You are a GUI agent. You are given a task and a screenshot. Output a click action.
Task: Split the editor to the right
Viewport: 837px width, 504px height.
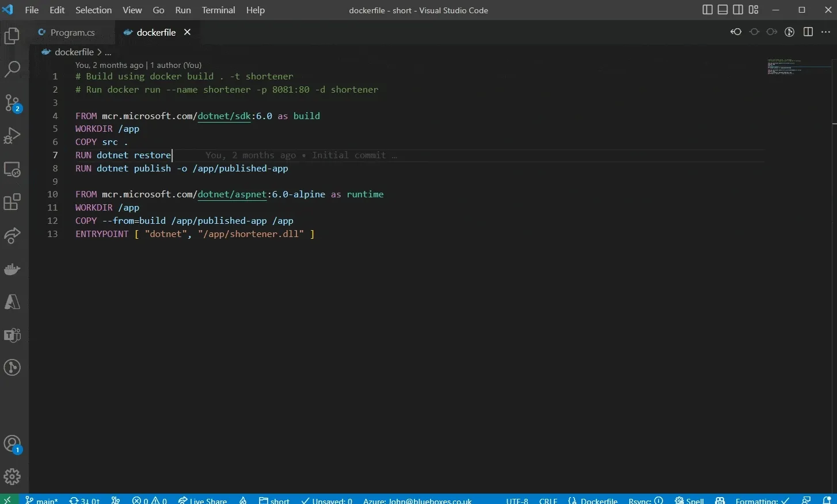[808, 32]
